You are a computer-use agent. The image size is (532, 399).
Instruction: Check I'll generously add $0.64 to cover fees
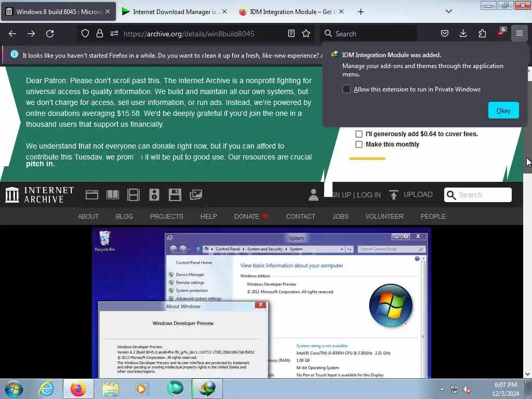[x=358, y=134]
